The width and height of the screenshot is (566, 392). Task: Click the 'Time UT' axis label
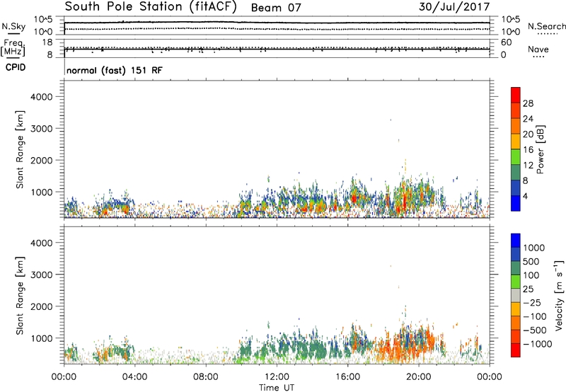[277, 388]
